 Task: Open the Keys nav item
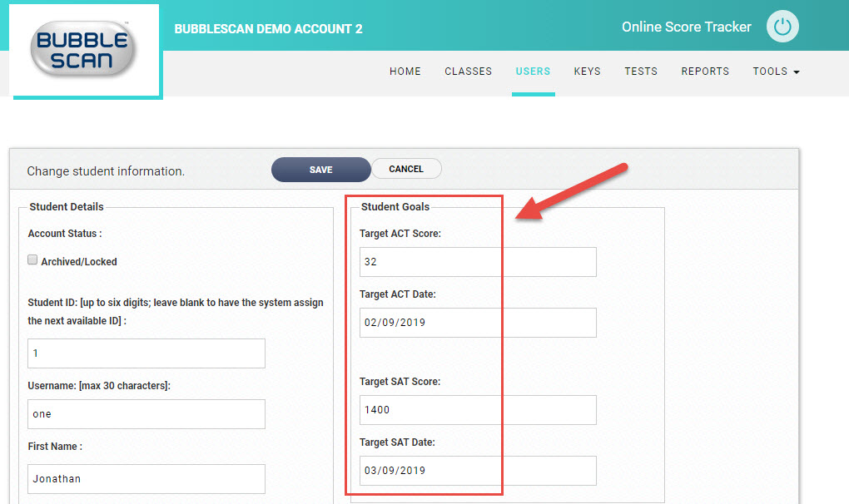[x=588, y=72]
